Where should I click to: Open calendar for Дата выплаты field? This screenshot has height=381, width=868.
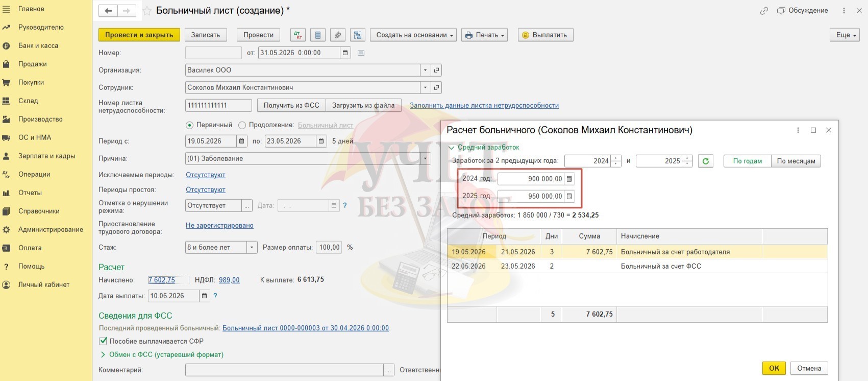pyautogui.click(x=204, y=296)
